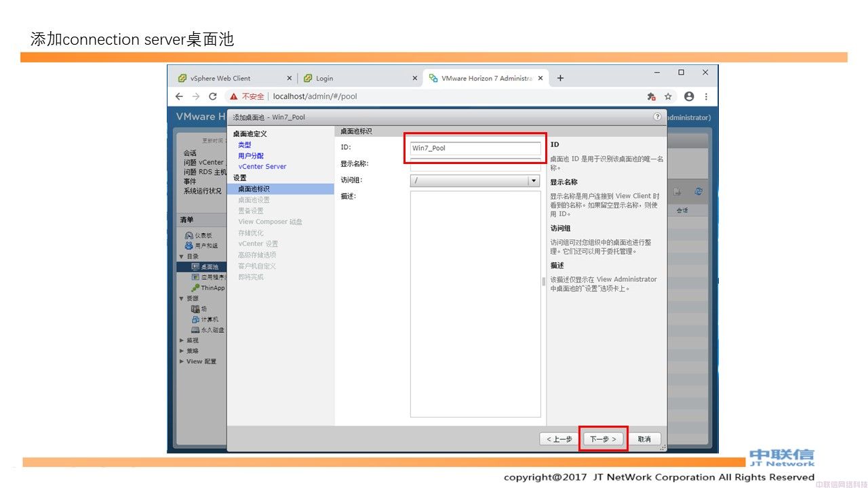Click the refresh icon in Horizon Administrator panel

tap(698, 192)
